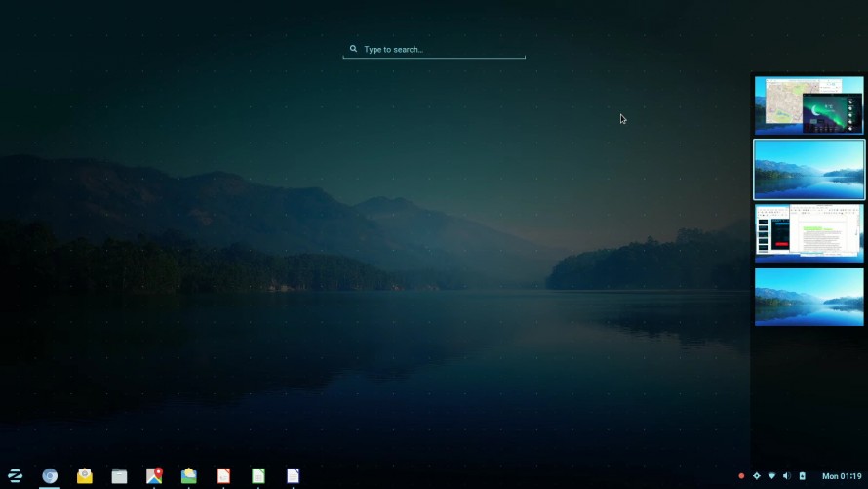Viewport: 868px width, 489px height.
Task: Launch the Chromium browser from the taskbar
Action: (50, 476)
